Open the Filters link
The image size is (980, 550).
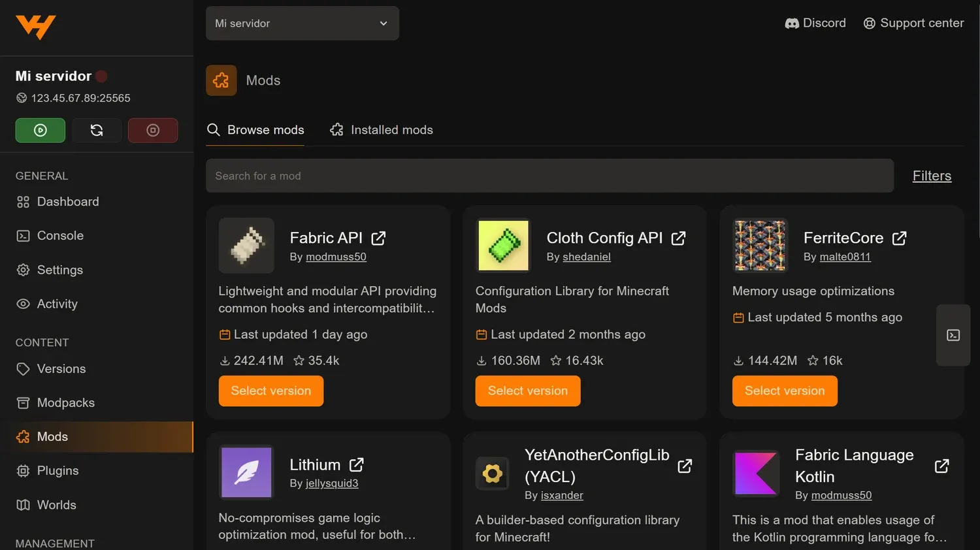pos(932,176)
